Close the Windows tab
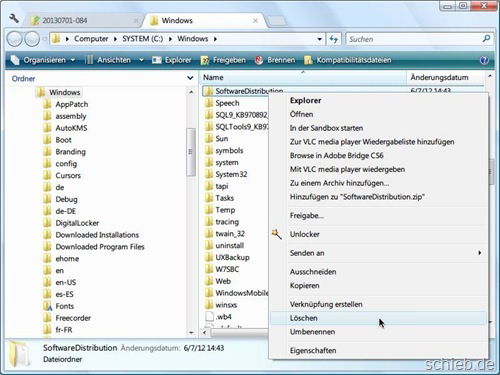The width and height of the screenshot is (500, 375). 255,21
